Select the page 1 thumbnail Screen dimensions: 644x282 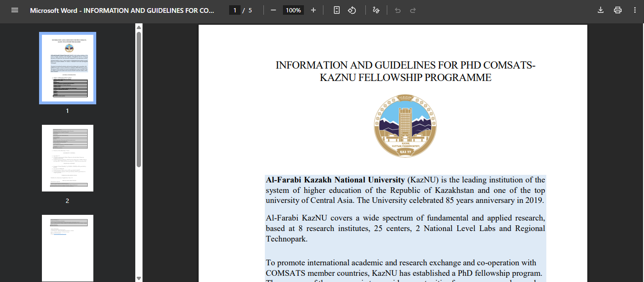click(67, 68)
